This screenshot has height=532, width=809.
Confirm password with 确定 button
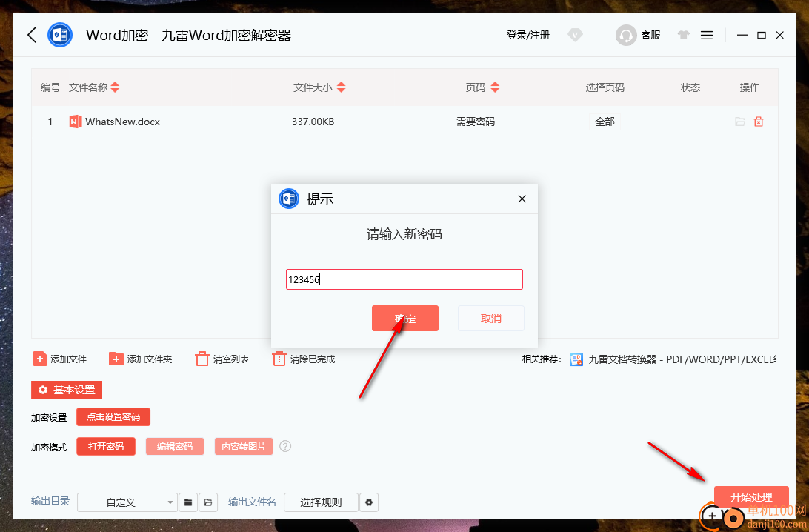pos(405,319)
